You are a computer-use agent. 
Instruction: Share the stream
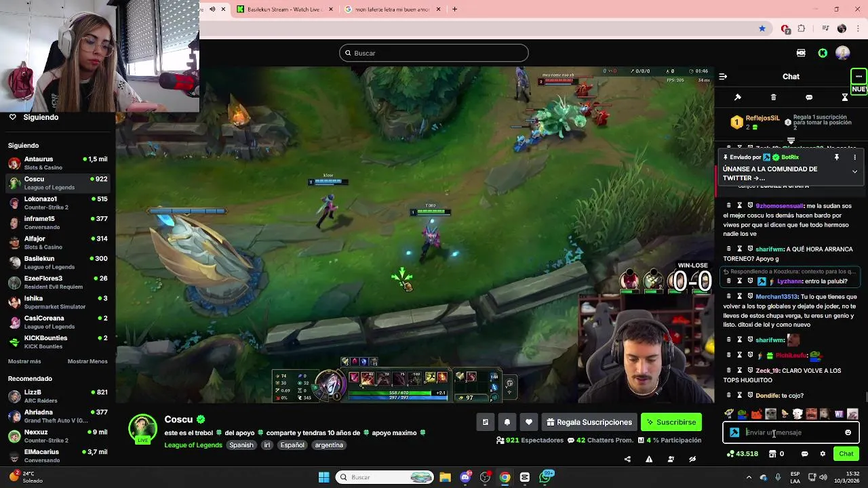[x=627, y=459]
